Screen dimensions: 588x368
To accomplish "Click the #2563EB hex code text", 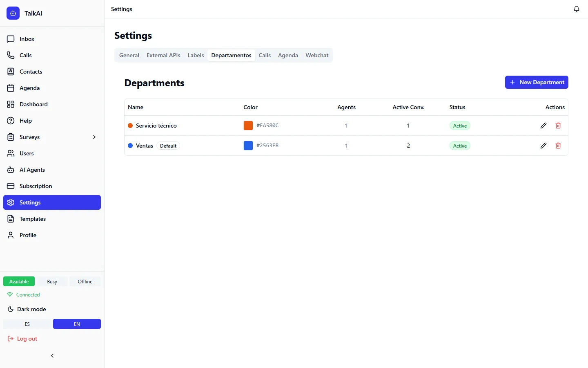I will [267, 146].
